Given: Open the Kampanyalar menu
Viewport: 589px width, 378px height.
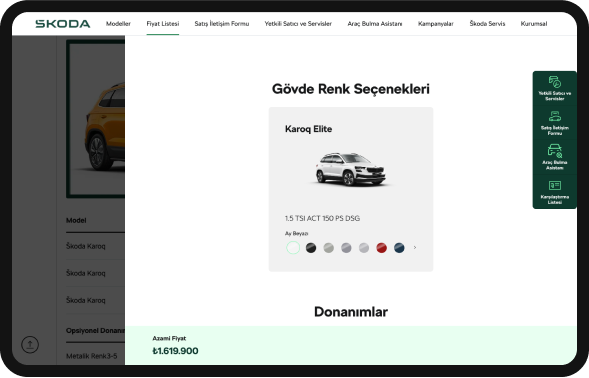Looking at the screenshot, I should tap(436, 24).
